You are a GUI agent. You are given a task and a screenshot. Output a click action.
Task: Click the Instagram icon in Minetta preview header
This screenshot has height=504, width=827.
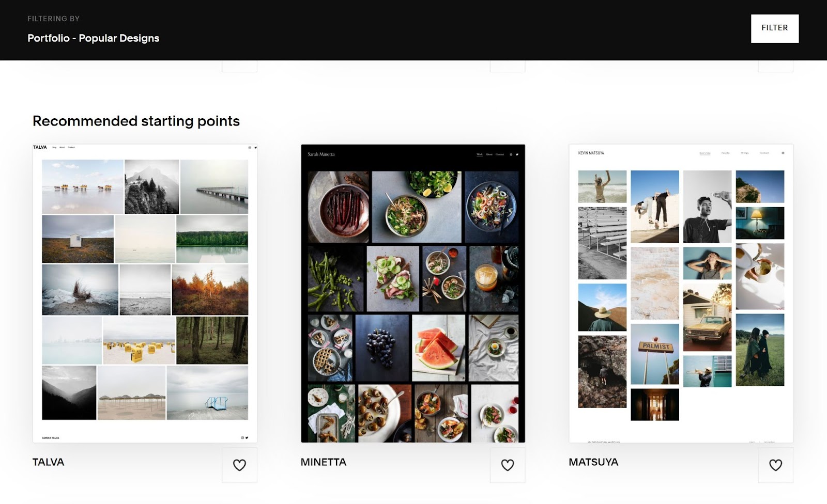[x=511, y=154]
